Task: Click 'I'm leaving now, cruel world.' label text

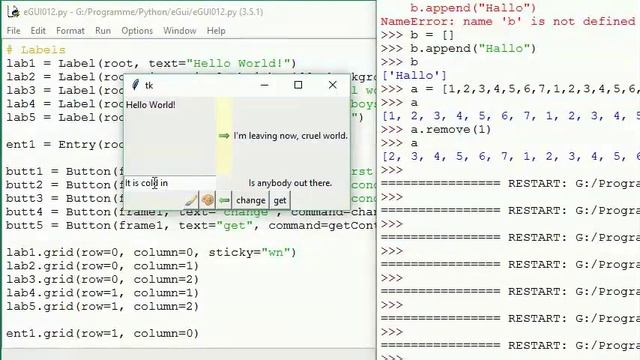Action: coord(291,136)
